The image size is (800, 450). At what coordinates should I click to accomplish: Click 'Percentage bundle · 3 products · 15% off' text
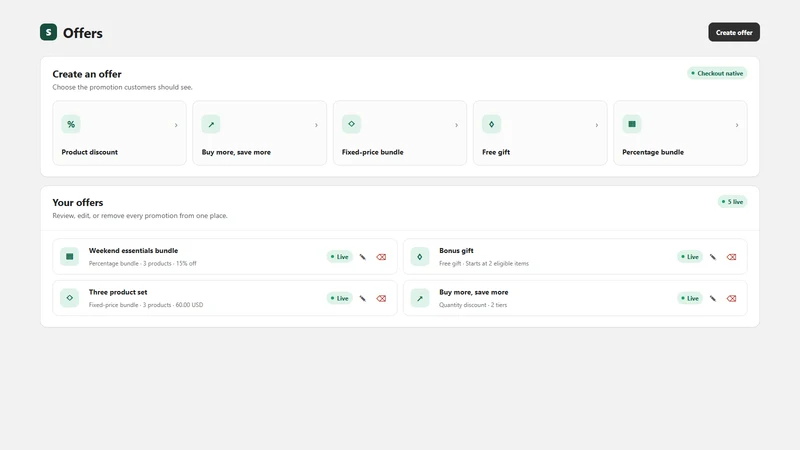point(142,264)
